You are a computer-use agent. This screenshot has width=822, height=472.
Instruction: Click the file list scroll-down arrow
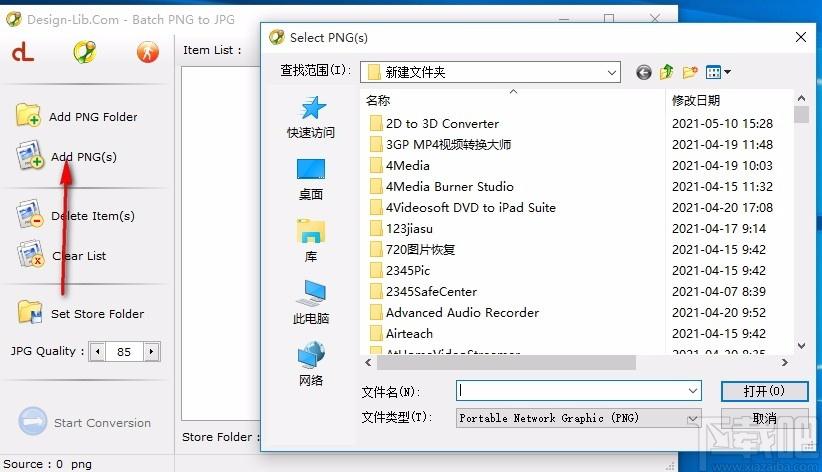(x=801, y=346)
